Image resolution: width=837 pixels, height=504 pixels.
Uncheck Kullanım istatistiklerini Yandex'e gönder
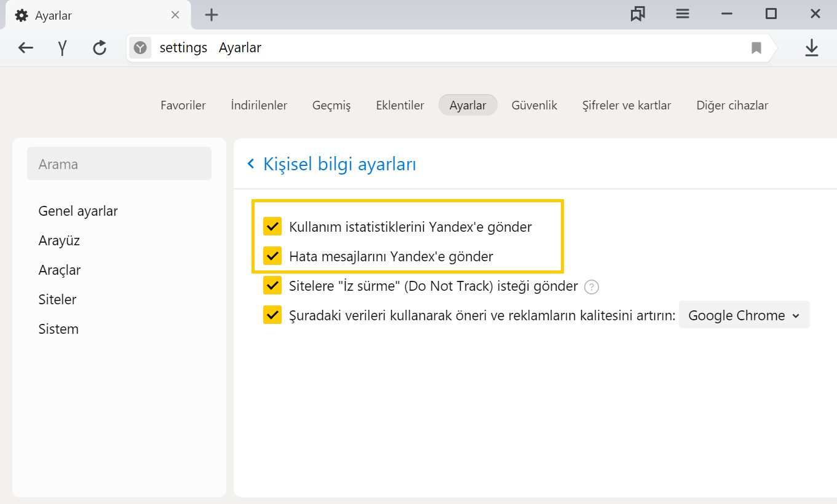point(272,226)
